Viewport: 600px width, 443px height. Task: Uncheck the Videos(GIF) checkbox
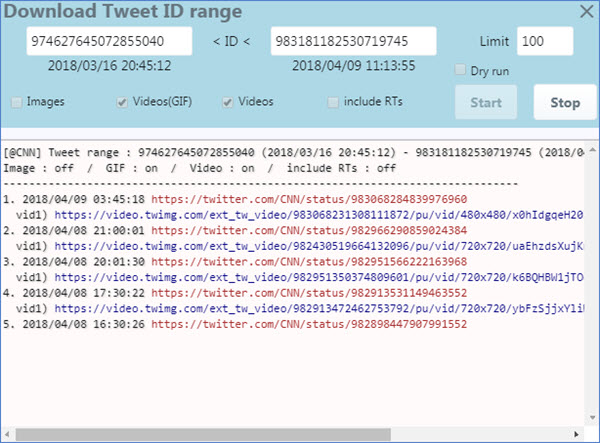pyautogui.click(x=122, y=102)
